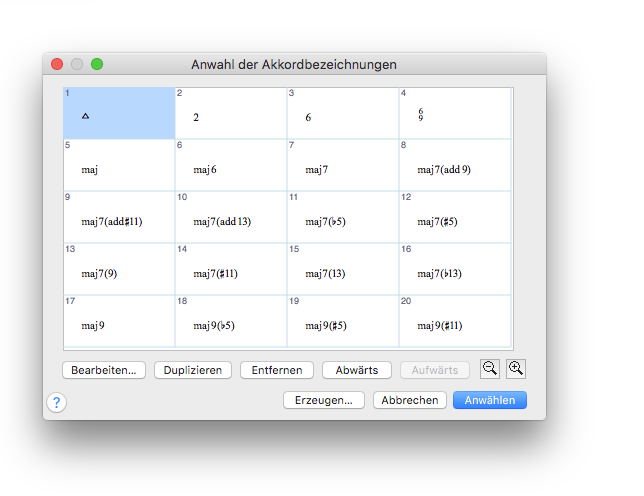Cancel the dialog with Abbrechen
The width and height of the screenshot is (644, 496).
[x=409, y=400]
